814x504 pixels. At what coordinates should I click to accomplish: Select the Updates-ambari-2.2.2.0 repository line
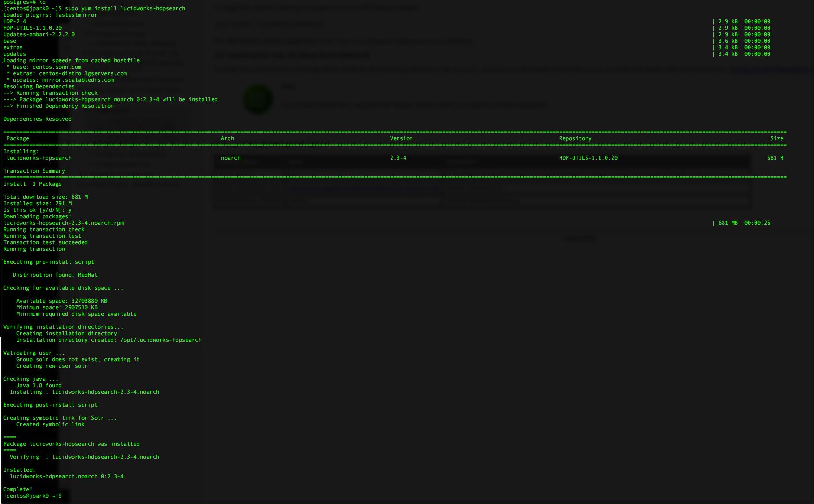(38, 34)
